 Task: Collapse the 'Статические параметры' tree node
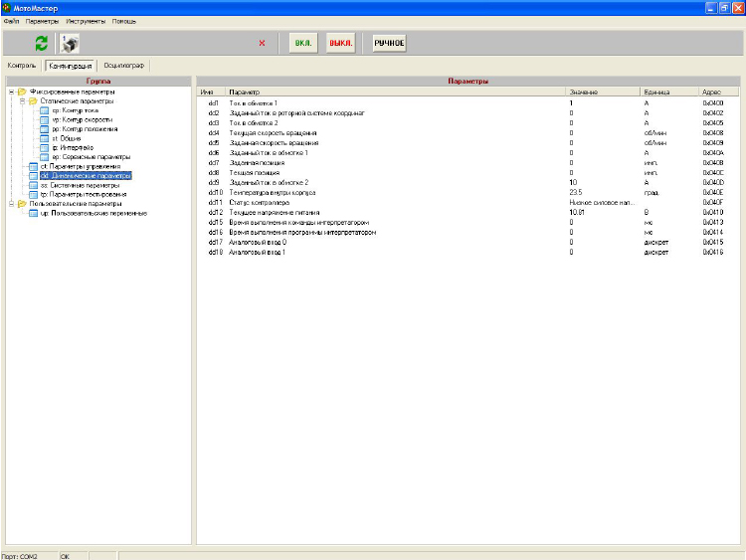[x=22, y=100]
